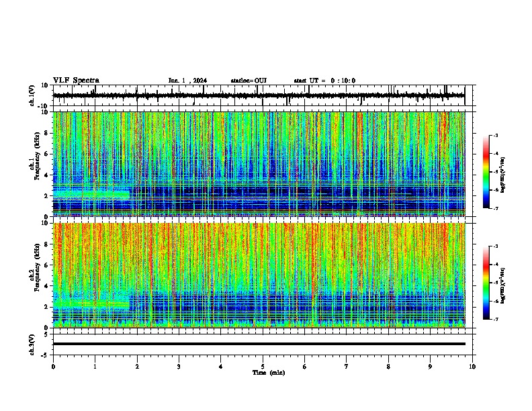Click the "station=OUI" header label
This screenshot has width=532, height=411.
(249, 81)
